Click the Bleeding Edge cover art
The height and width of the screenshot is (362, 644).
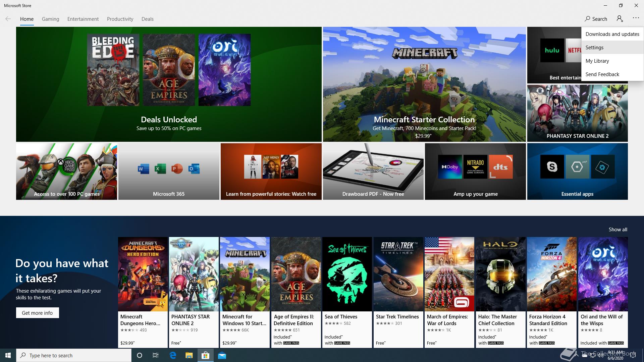point(113,70)
